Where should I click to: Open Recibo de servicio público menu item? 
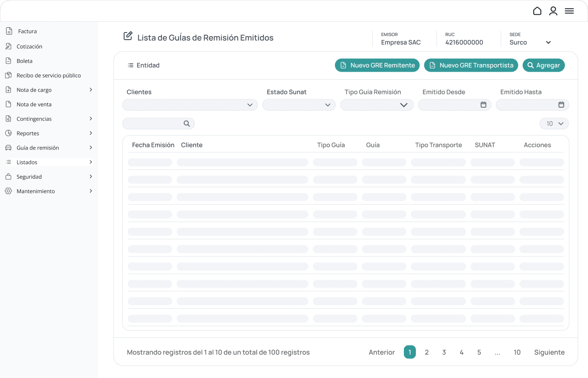pyautogui.click(x=49, y=75)
